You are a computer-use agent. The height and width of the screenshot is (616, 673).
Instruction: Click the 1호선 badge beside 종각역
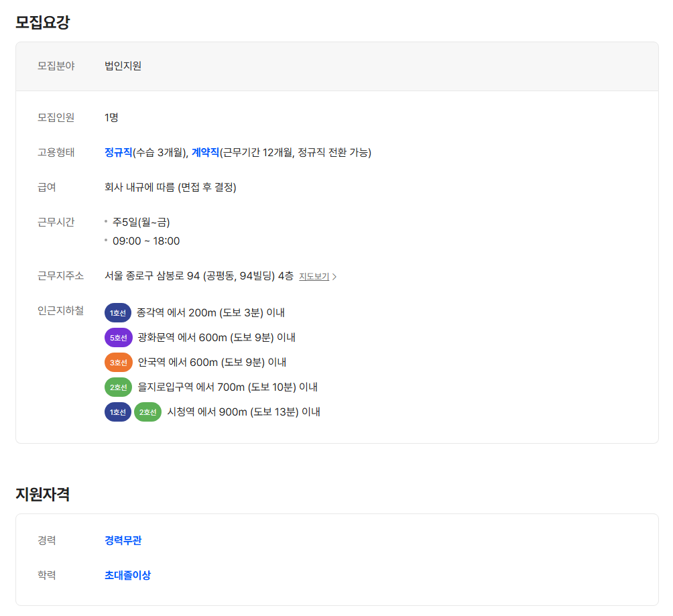[x=118, y=313]
